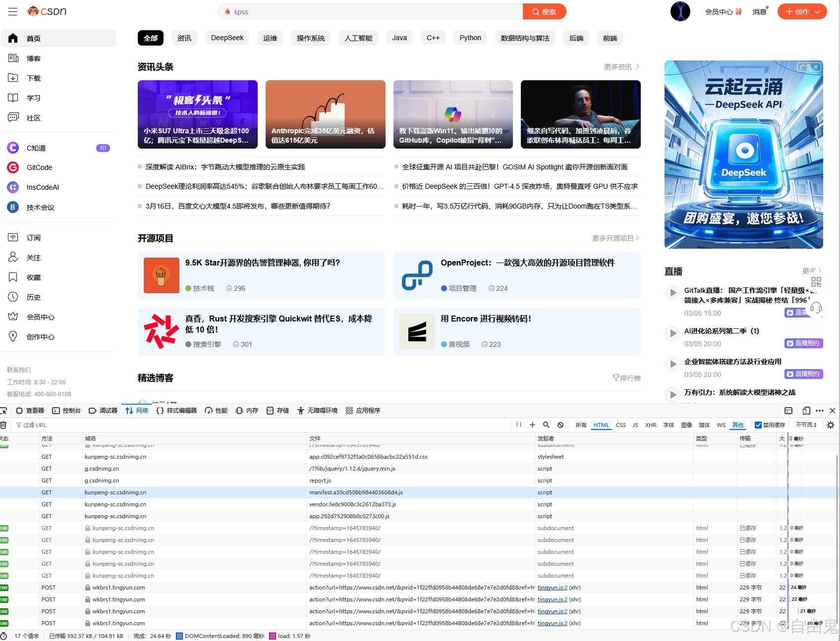Viewport: 840px width, 641px height.
Task: Toggle 禁用缓存 checkbox
Action: [758, 425]
